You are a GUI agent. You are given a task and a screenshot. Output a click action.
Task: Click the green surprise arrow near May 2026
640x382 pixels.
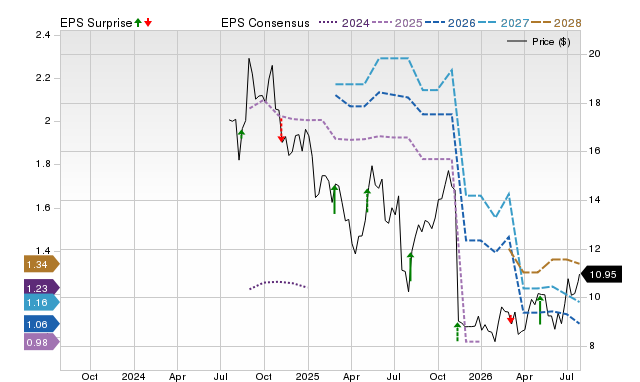[x=540, y=310]
